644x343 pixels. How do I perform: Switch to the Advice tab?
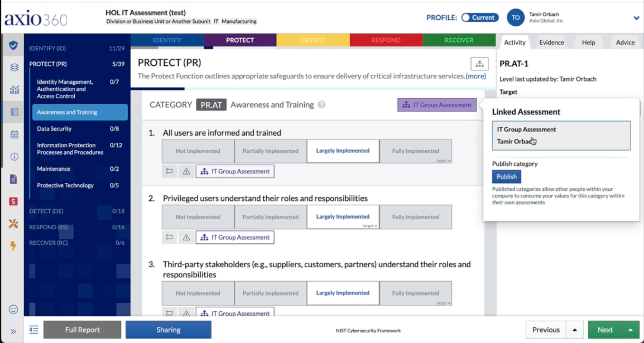[625, 42]
